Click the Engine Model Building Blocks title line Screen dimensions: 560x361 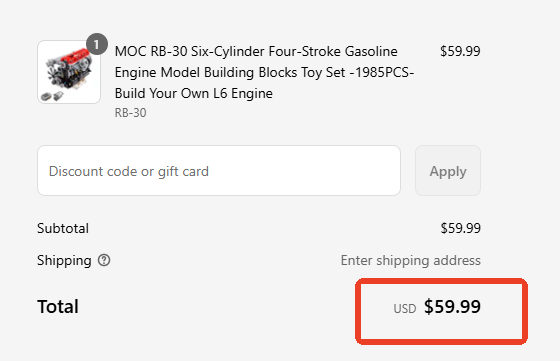(264, 72)
